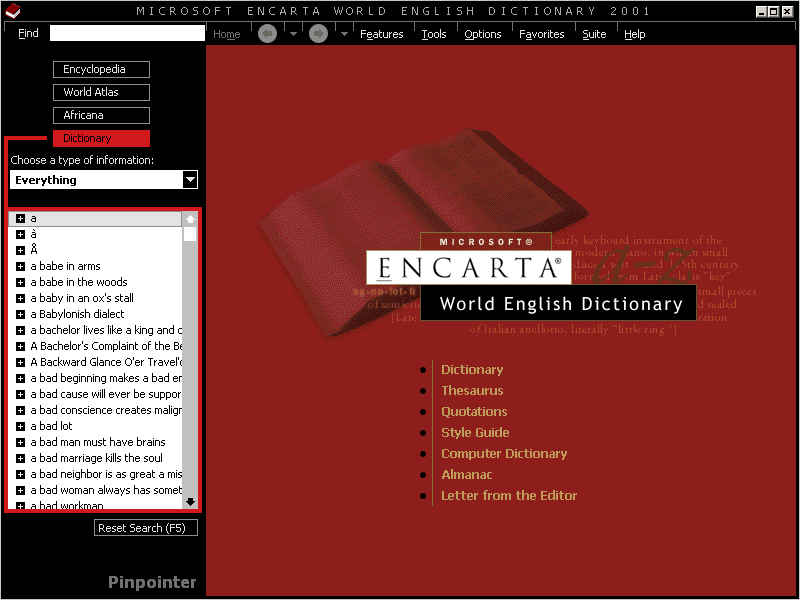
Task: Expand the 'Å' entry
Action: click(x=20, y=250)
